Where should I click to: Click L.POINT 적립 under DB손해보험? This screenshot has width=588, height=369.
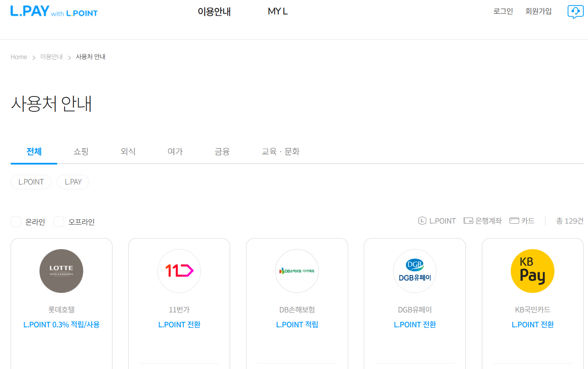[x=297, y=325]
